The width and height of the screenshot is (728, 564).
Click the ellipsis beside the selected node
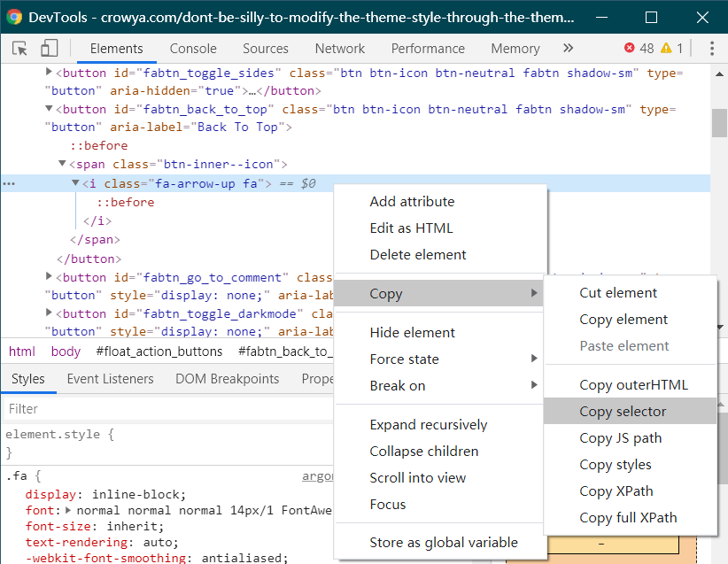coord(9,184)
